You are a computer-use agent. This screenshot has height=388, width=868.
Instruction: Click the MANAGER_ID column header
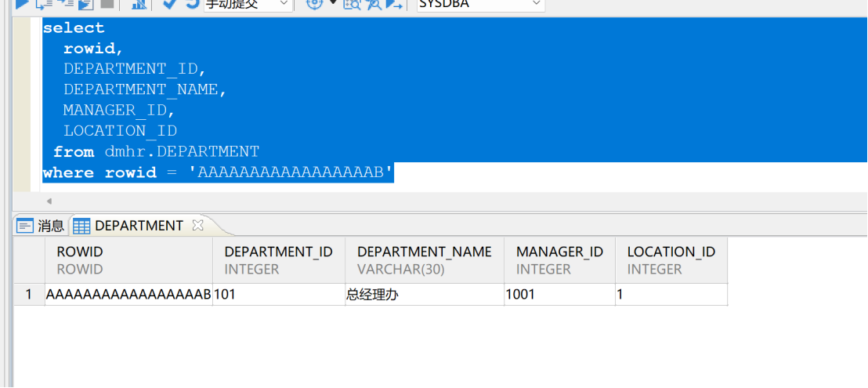pyautogui.click(x=559, y=260)
